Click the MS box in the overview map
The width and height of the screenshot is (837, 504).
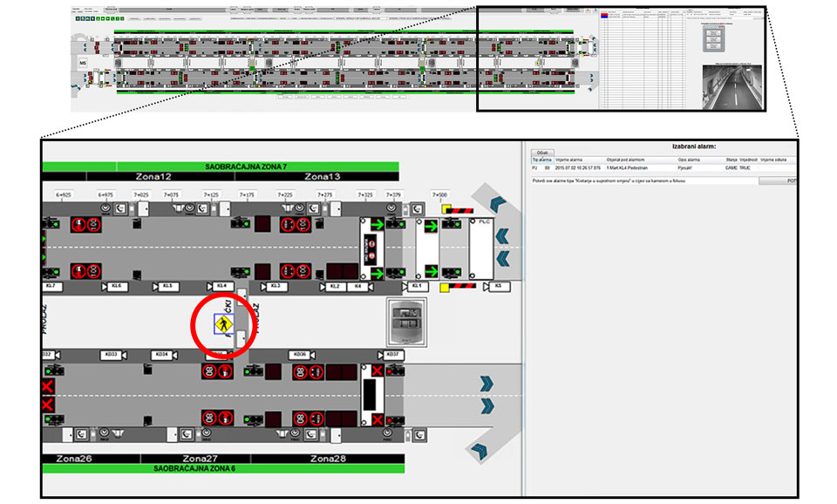tap(83, 63)
